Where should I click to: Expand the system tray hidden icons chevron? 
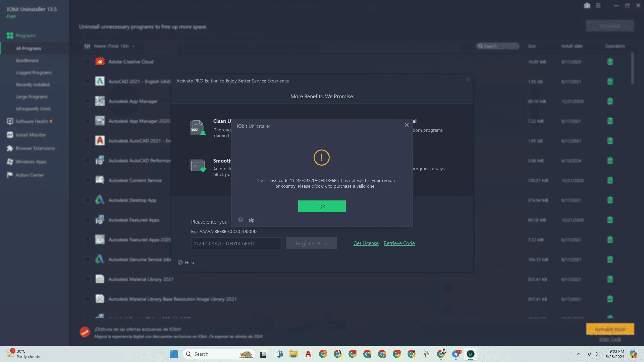coord(578,354)
